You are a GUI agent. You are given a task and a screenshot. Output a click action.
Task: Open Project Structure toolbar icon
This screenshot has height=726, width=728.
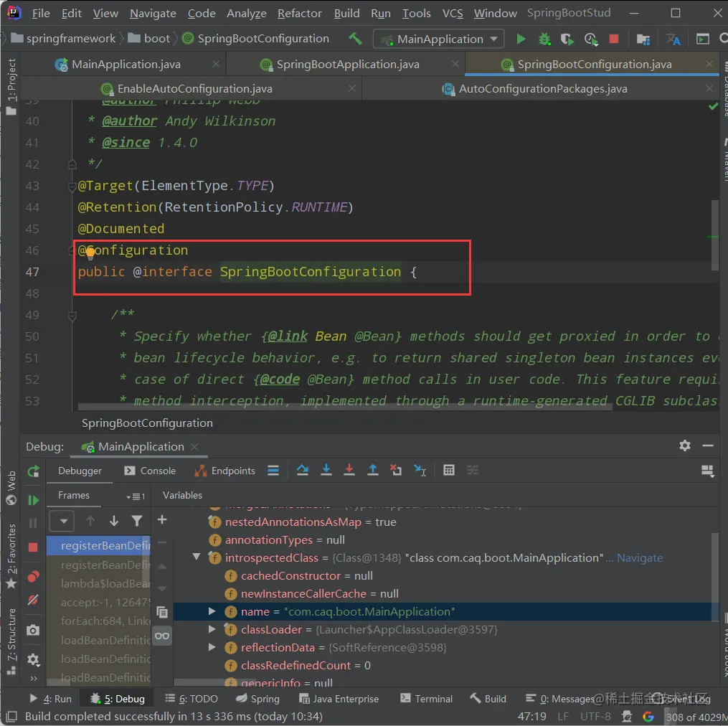tap(643, 39)
